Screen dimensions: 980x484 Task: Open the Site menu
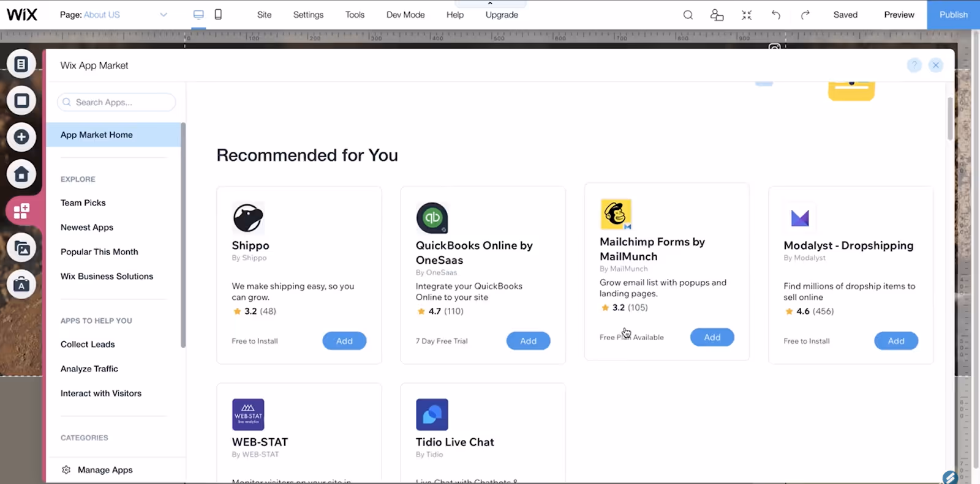click(x=264, y=15)
